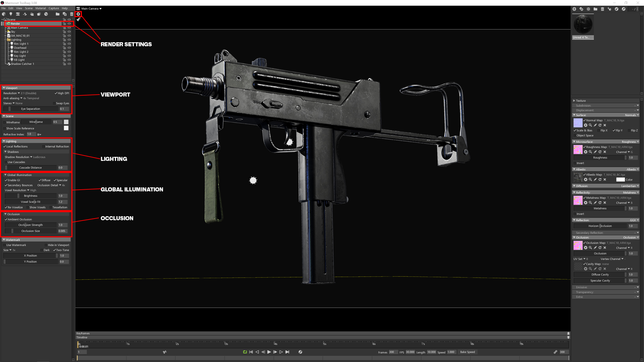Image resolution: width=644 pixels, height=362 pixels.
Task: Open the Diffusion Lambertian dropdown
Action: [x=630, y=186]
